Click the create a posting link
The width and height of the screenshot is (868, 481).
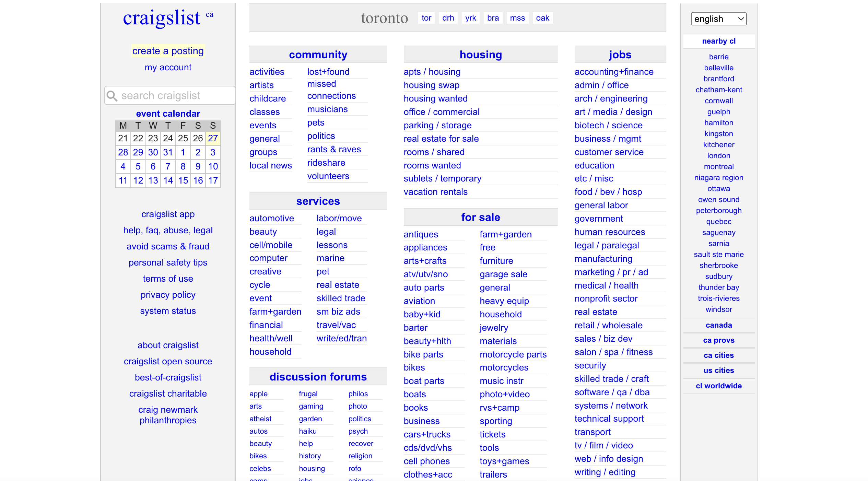168,51
